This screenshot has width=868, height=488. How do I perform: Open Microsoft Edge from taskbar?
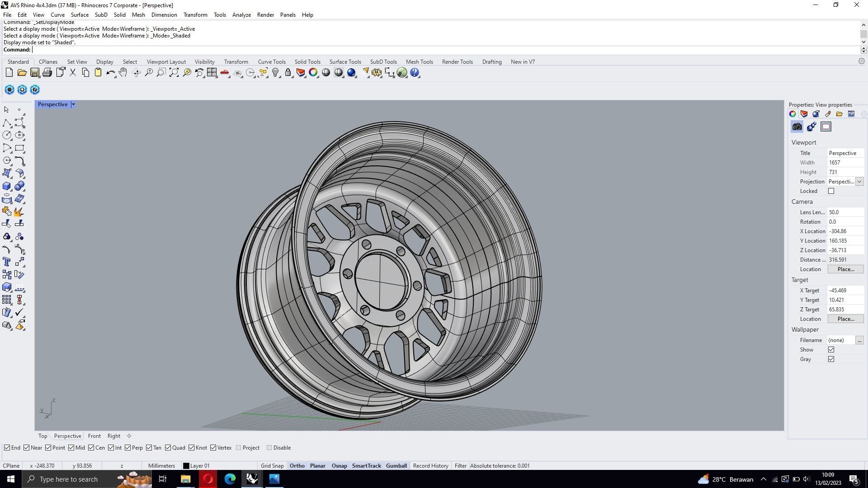(x=230, y=479)
